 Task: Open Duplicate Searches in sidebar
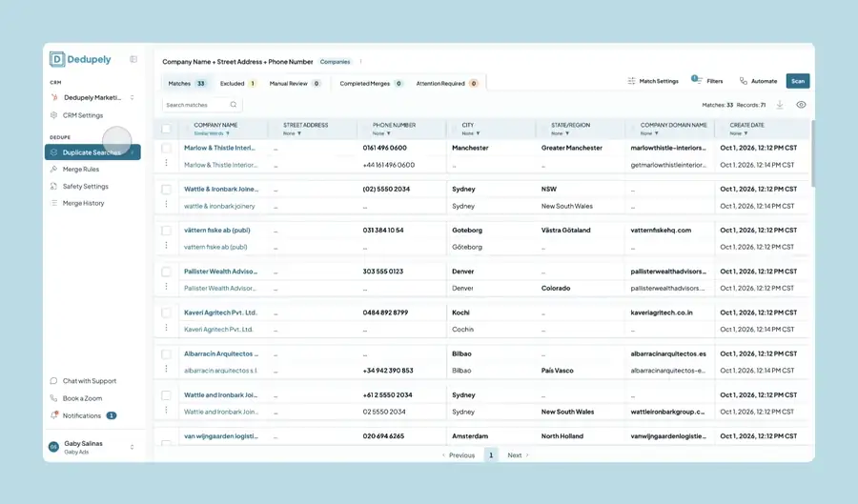click(92, 152)
